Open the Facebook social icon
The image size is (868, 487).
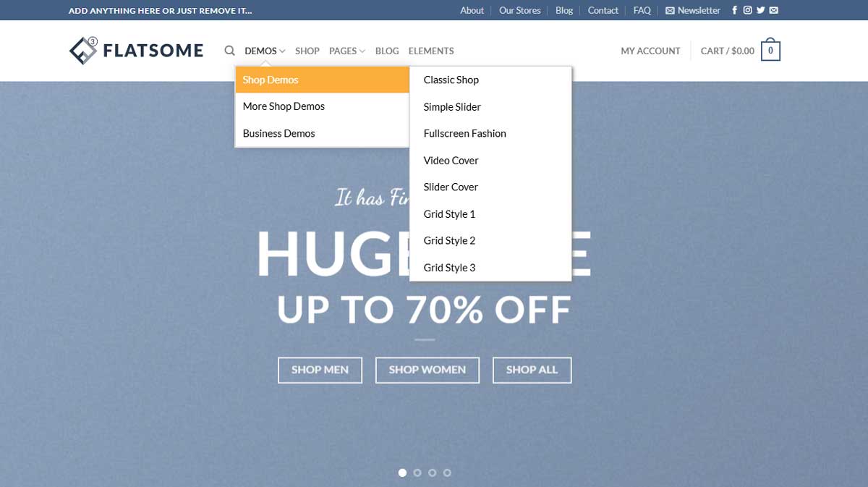pos(735,10)
